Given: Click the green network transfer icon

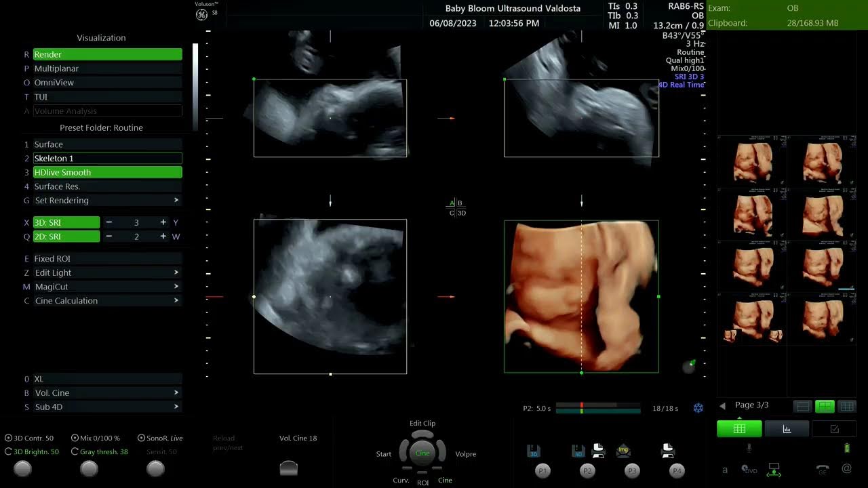Looking at the screenshot, I should coord(774,470).
